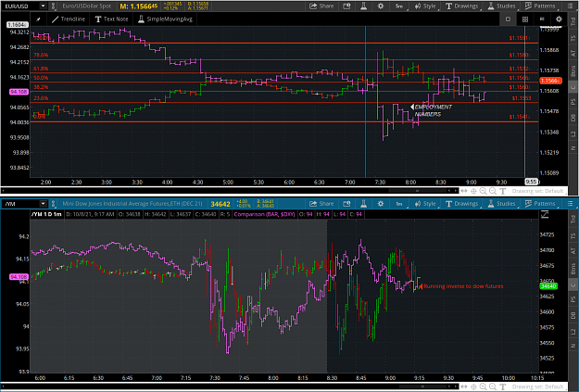The height and width of the screenshot is (392, 579).
Task: Click the Btns side tab on lower chart
Action: tap(573, 268)
